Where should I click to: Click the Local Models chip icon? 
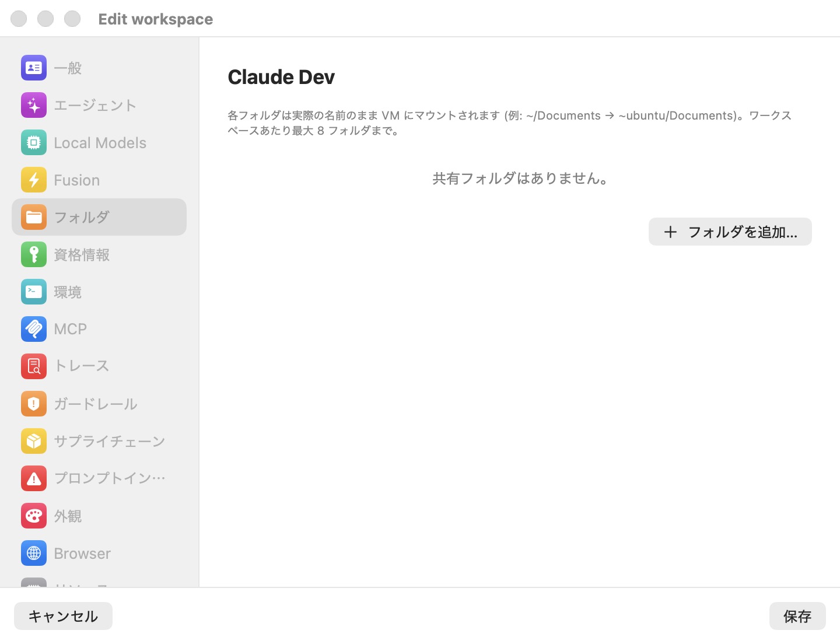pyautogui.click(x=34, y=142)
